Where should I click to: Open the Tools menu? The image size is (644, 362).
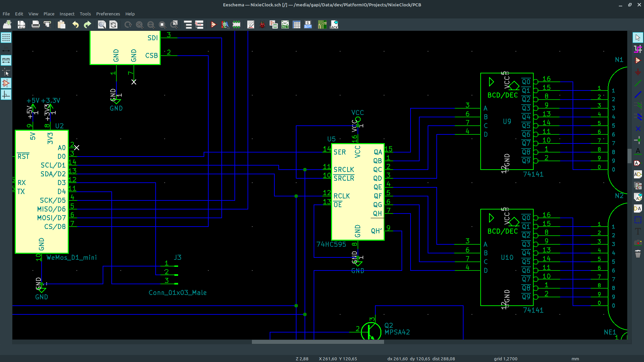[x=85, y=14]
